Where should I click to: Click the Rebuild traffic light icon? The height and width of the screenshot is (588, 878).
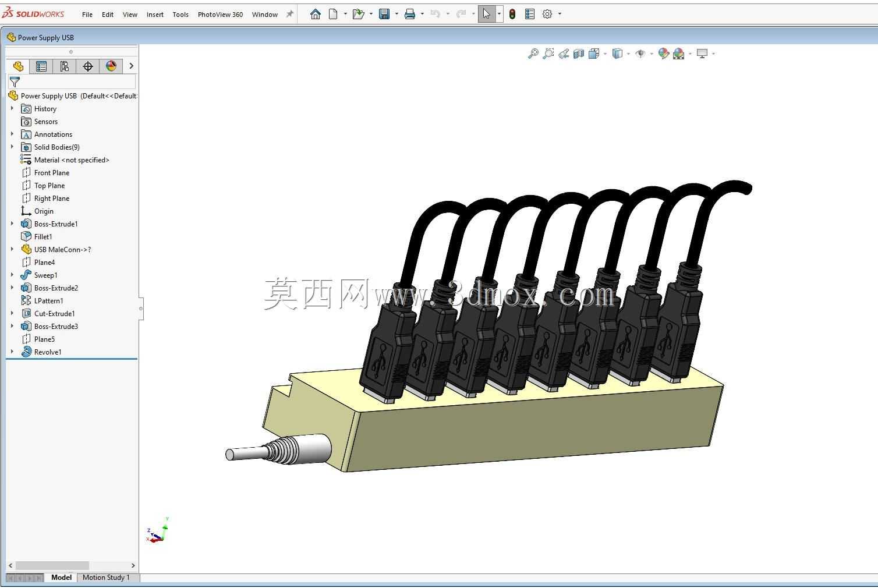point(512,14)
